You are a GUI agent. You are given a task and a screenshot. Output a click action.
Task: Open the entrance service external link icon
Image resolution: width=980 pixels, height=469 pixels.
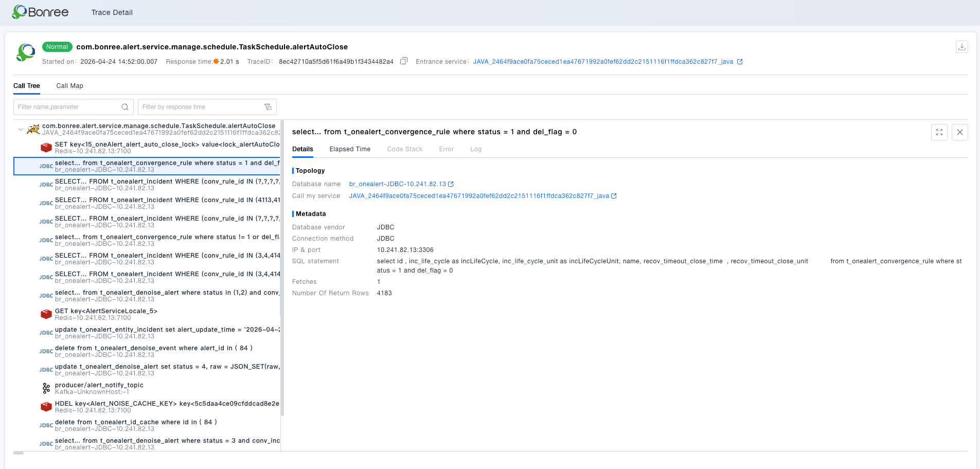(x=740, y=62)
